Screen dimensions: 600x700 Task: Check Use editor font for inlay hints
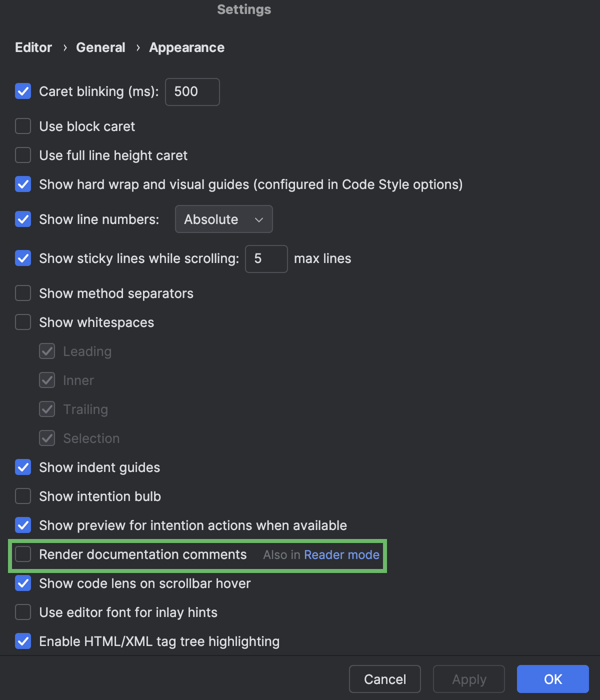(23, 612)
